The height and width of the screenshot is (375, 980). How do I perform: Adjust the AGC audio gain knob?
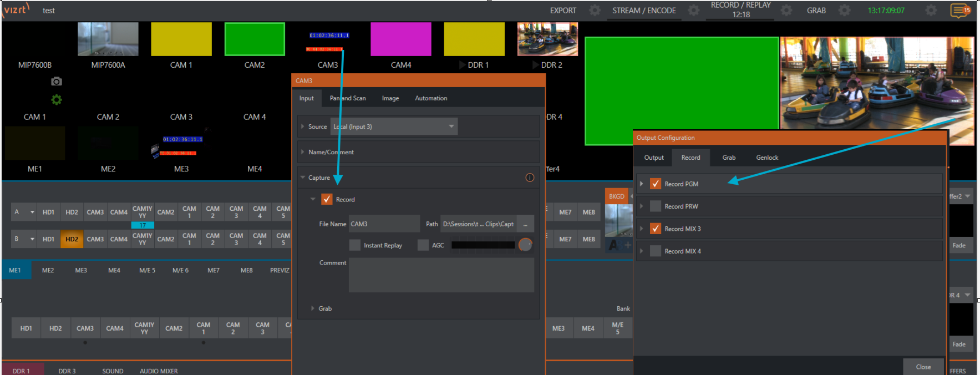[525, 245]
